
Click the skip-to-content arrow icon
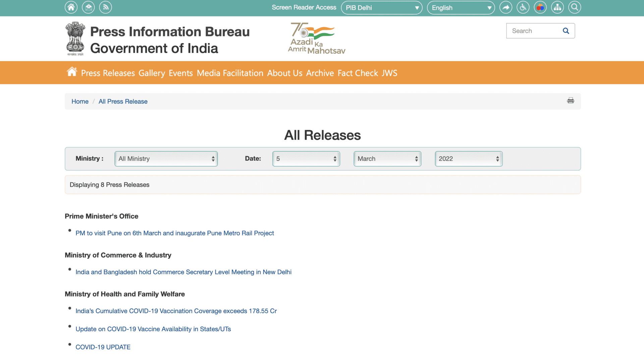click(506, 7)
